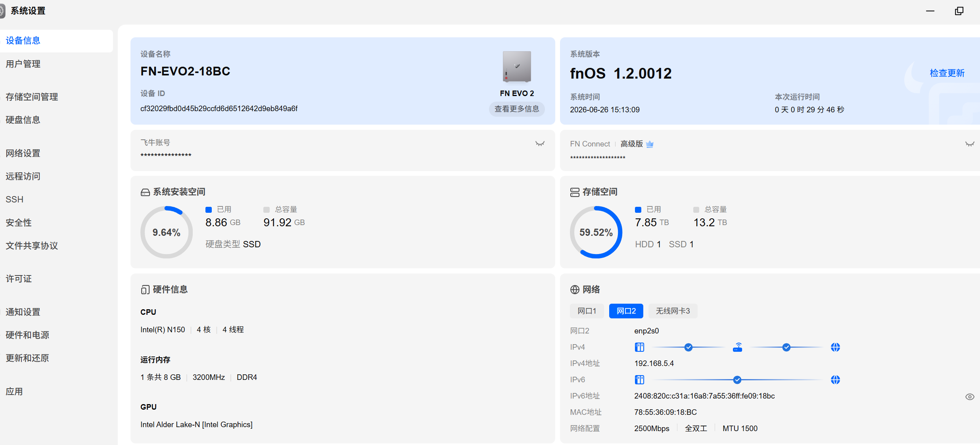Click the crown icon next to 高级版
The width and height of the screenshot is (980, 445).
[x=650, y=144]
